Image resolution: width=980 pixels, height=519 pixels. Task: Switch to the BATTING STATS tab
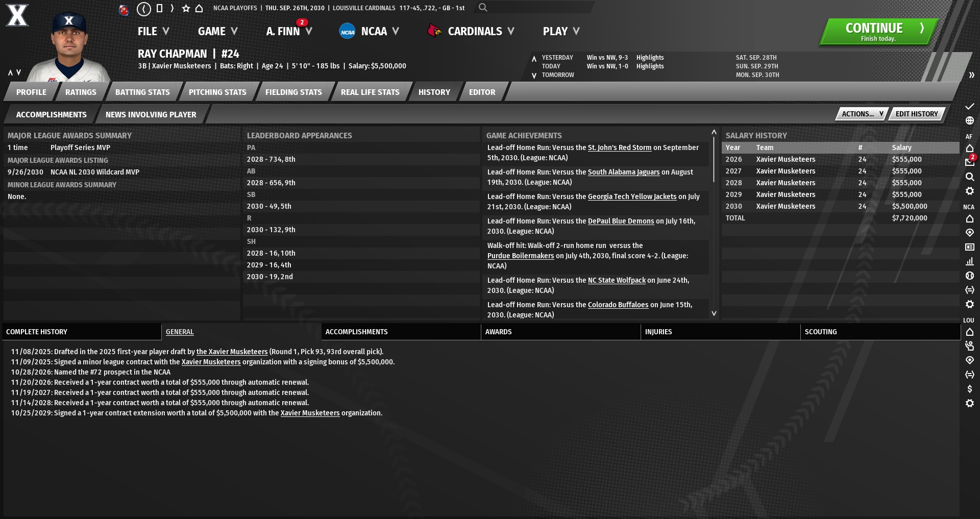pos(142,92)
